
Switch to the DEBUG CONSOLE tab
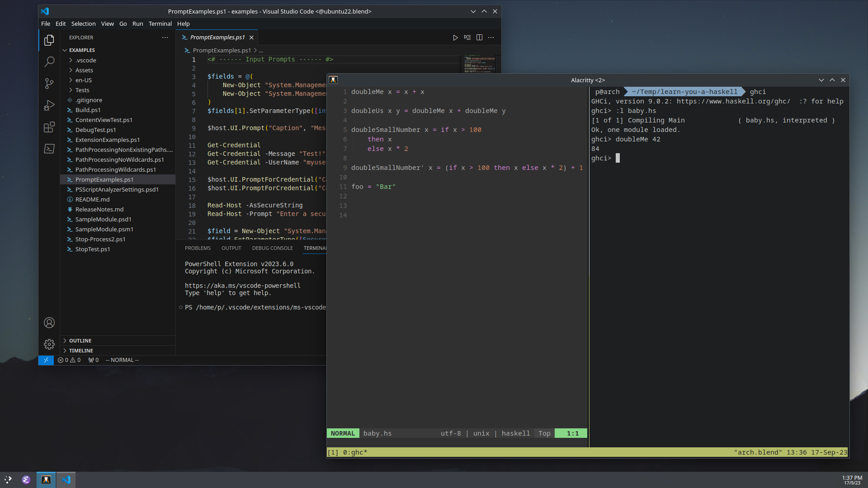(x=273, y=248)
